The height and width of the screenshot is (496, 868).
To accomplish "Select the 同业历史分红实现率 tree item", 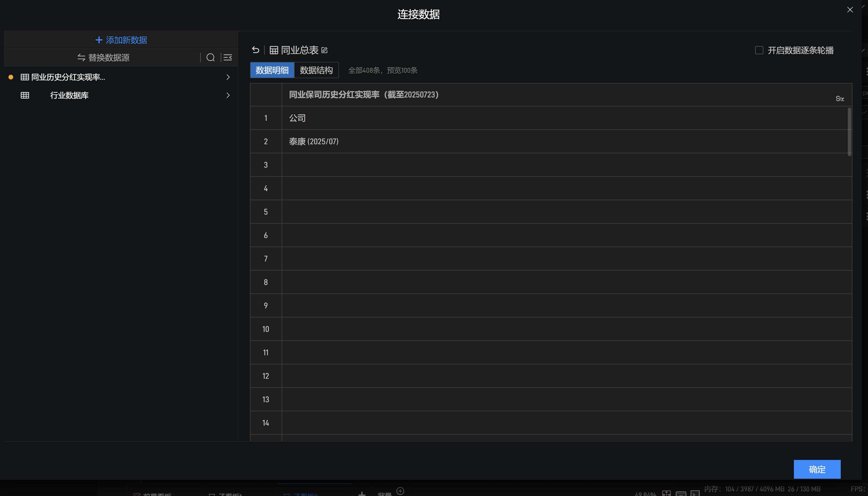I will coord(68,77).
